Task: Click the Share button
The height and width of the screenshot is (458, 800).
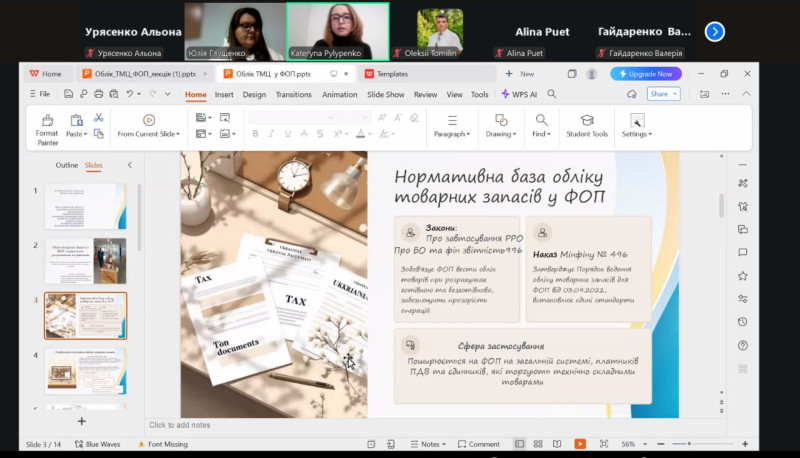Action: click(662, 94)
